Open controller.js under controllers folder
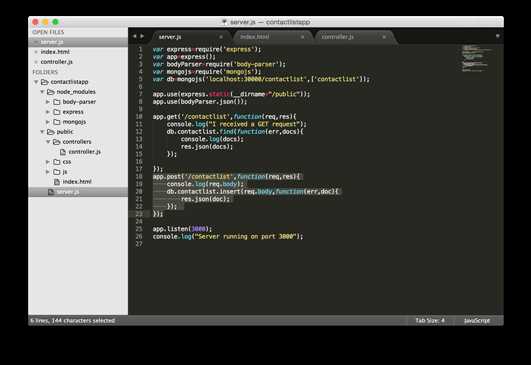 tap(84, 152)
